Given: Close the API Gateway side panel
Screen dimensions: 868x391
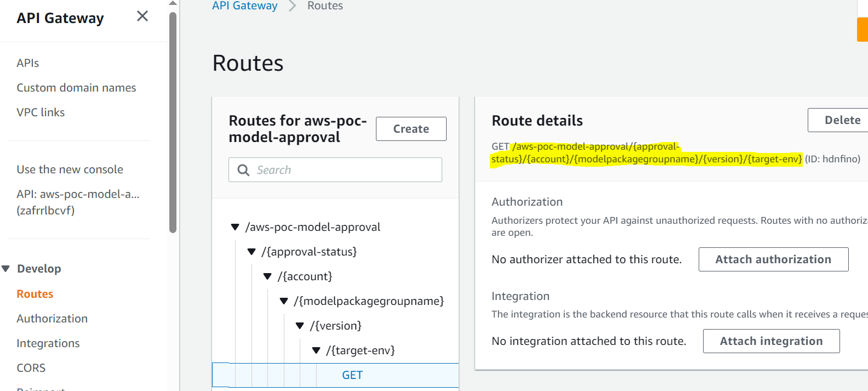Looking at the screenshot, I should click(142, 16).
